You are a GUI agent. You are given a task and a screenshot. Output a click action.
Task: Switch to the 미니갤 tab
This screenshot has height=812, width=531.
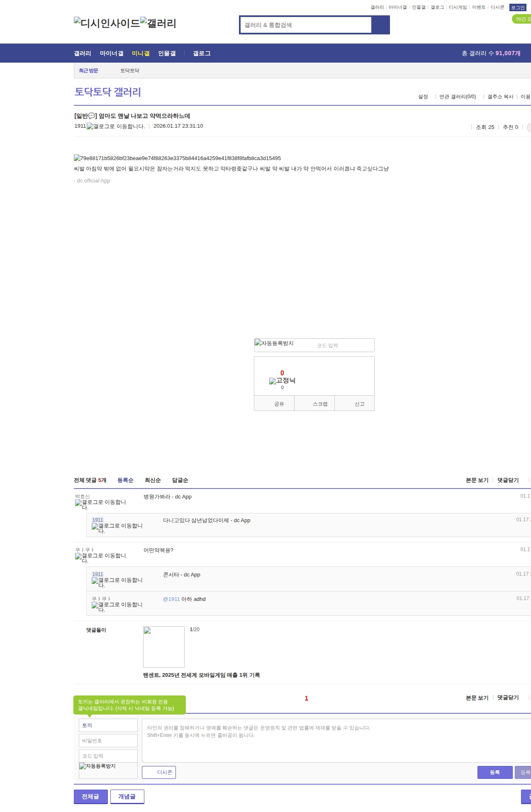[141, 53]
